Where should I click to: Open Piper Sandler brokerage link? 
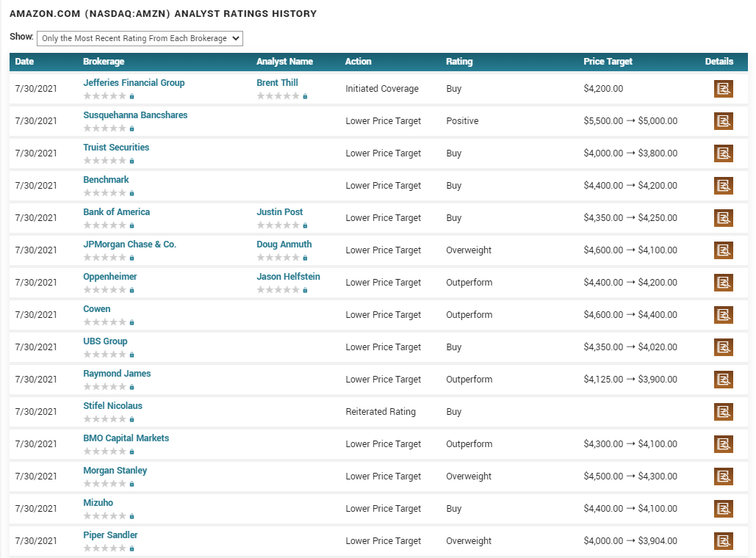coord(110,535)
